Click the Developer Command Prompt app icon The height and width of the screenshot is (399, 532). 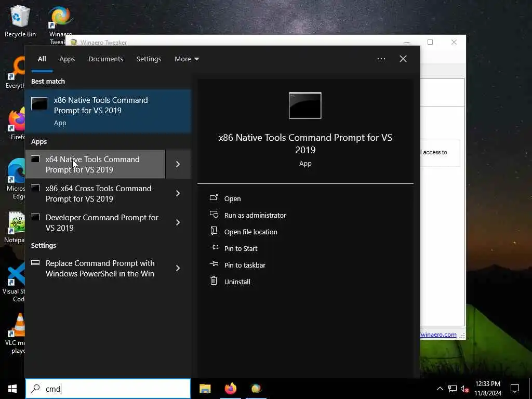(35, 217)
